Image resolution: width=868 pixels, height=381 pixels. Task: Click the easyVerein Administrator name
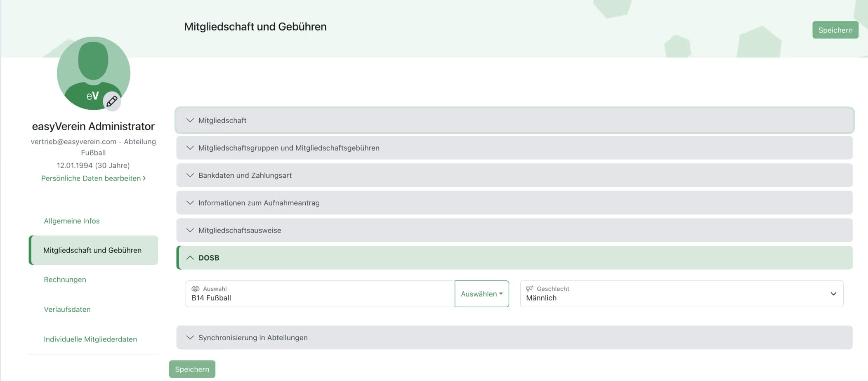(93, 126)
